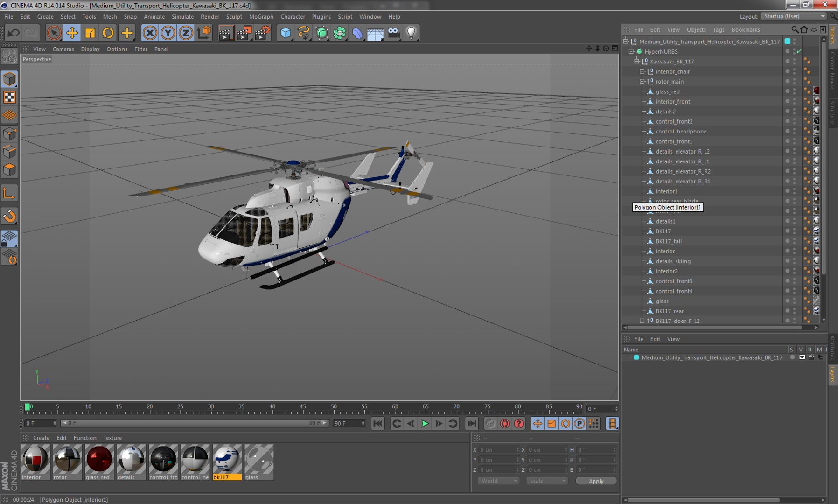Expand the rotor_main node

click(x=642, y=81)
